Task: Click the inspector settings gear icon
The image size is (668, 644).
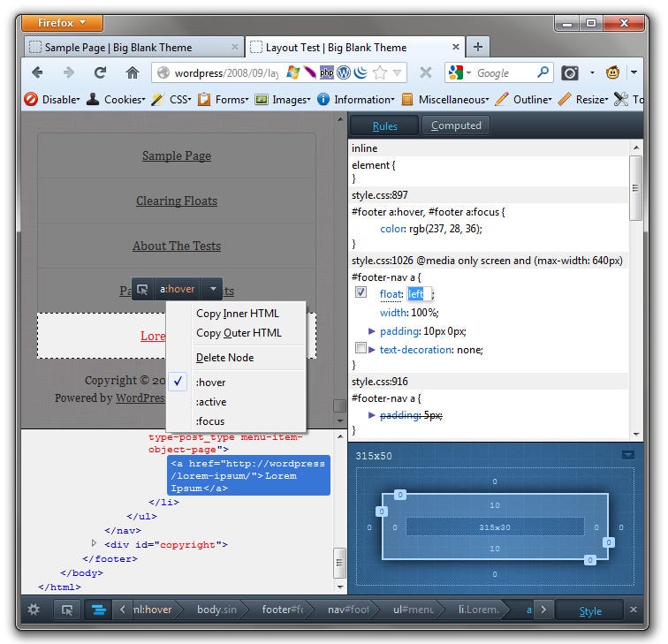Action: (34, 610)
